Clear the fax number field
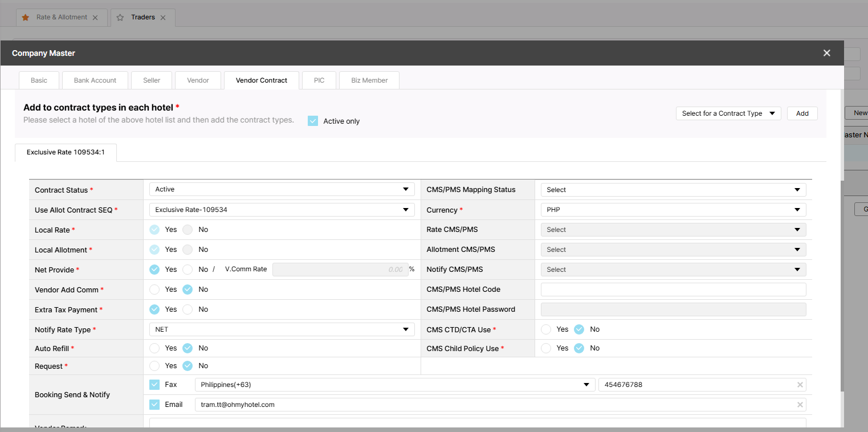This screenshot has width=868, height=432. (800, 385)
